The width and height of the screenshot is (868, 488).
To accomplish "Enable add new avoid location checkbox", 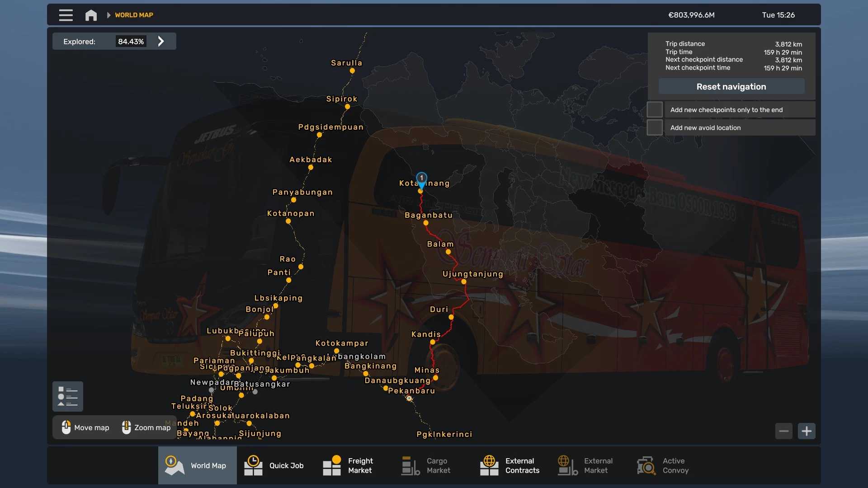I will pos(655,128).
